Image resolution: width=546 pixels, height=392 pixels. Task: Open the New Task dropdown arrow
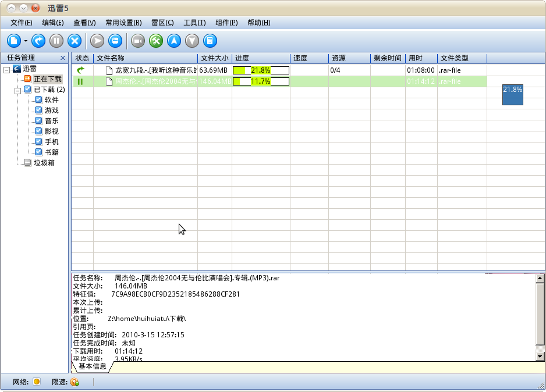(26, 41)
